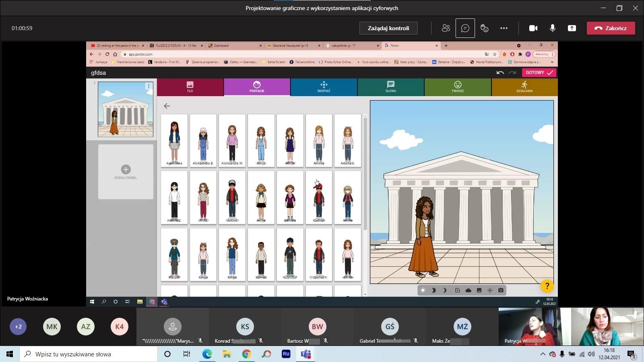Pick the Aleksandra W. character card

[x=232, y=140]
